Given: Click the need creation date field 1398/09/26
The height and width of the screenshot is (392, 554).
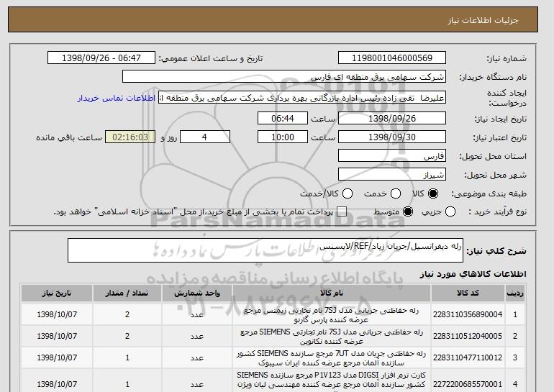Looking at the screenshot, I should tap(392, 118).
